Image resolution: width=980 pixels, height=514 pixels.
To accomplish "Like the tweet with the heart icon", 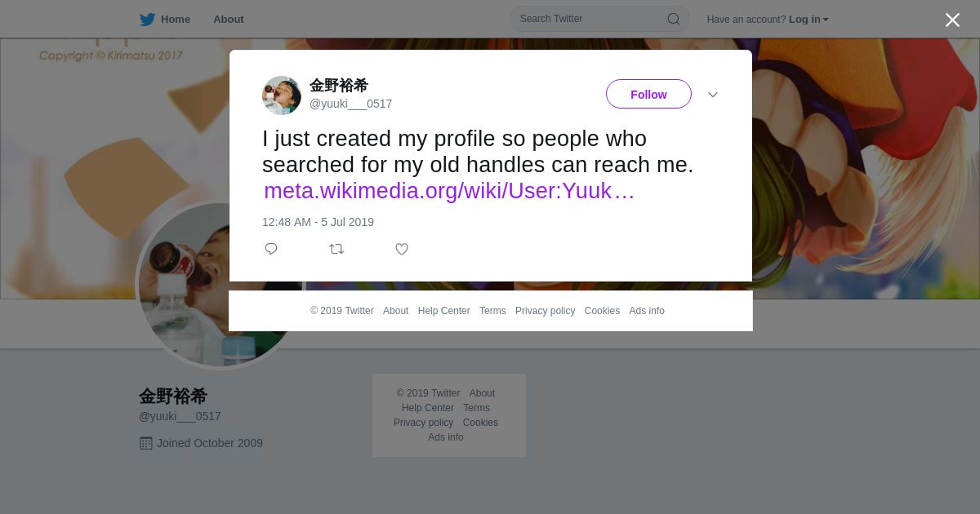I will (402, 249).
